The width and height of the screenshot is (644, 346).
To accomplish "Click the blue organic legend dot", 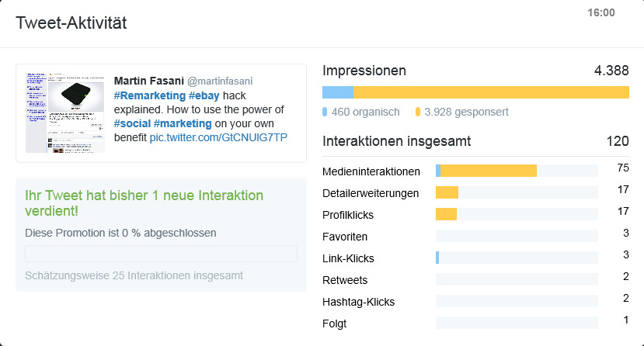I will point(325,112).
